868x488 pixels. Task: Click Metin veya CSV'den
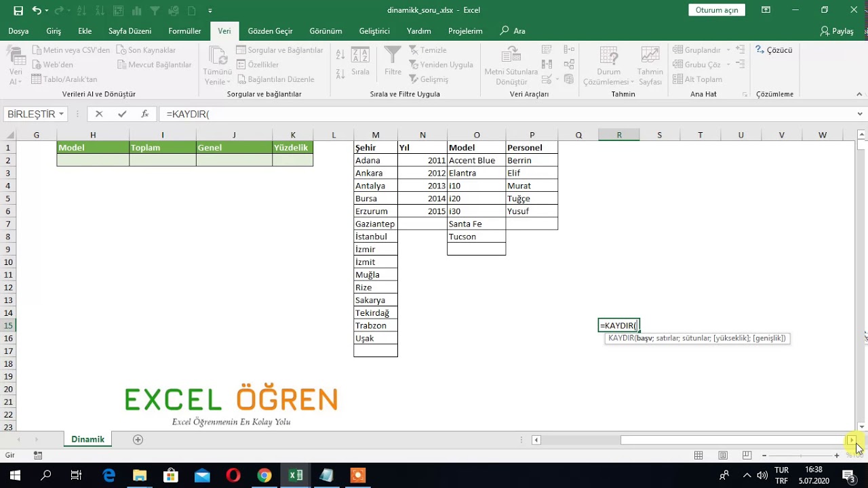pyautogui.click(x=70, y=50)
